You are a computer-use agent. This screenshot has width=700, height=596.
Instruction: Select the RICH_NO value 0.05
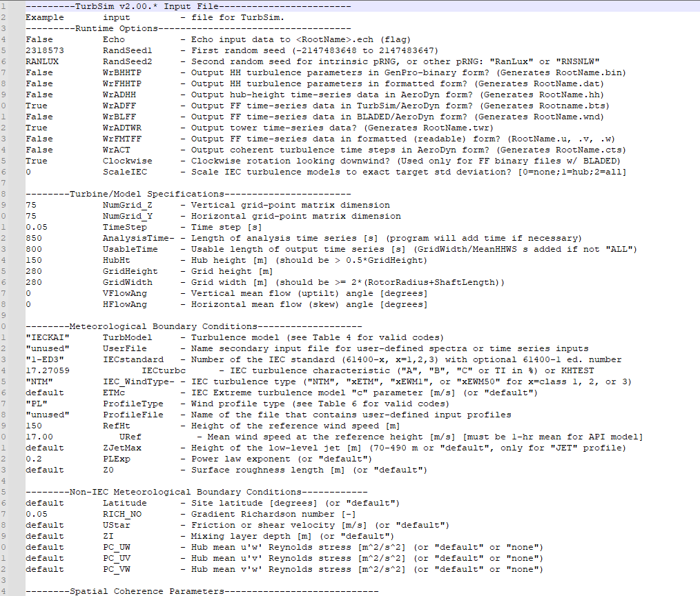(37, 513)
